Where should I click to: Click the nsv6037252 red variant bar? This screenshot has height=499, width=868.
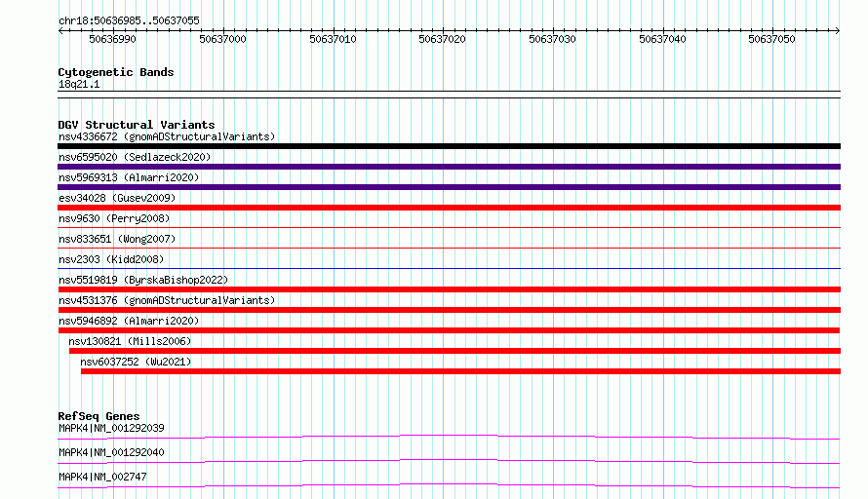[x=460, y=371]
